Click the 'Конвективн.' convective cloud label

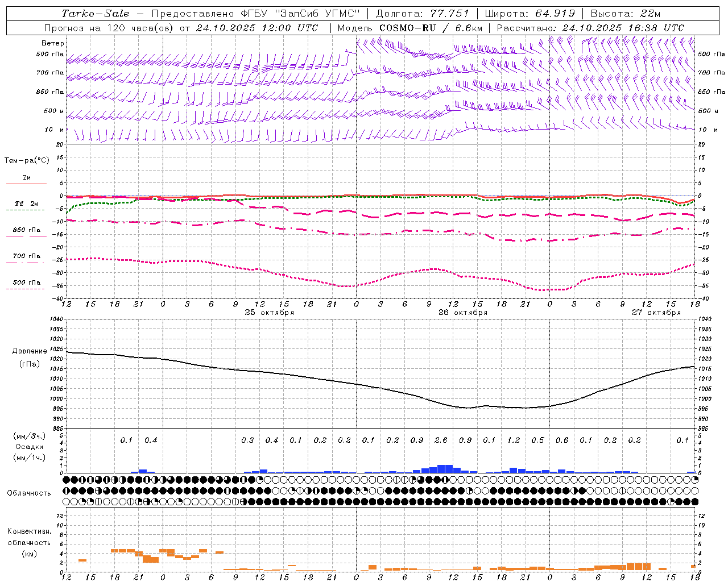pyautogui.click(x=29, y=531)
